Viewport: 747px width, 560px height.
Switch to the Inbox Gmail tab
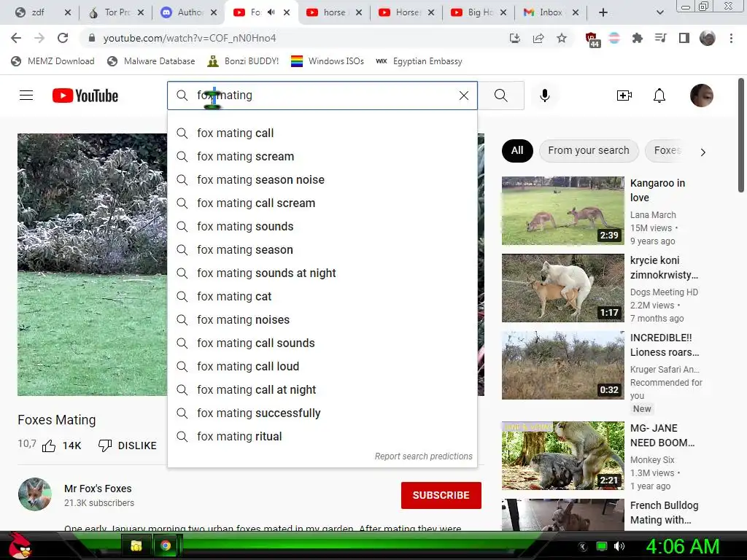551,12
